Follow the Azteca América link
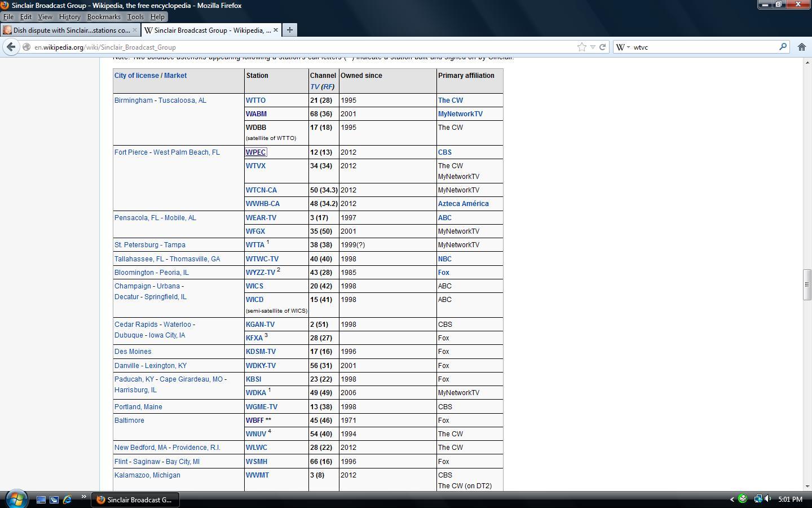812x508 pixels. 464,204
